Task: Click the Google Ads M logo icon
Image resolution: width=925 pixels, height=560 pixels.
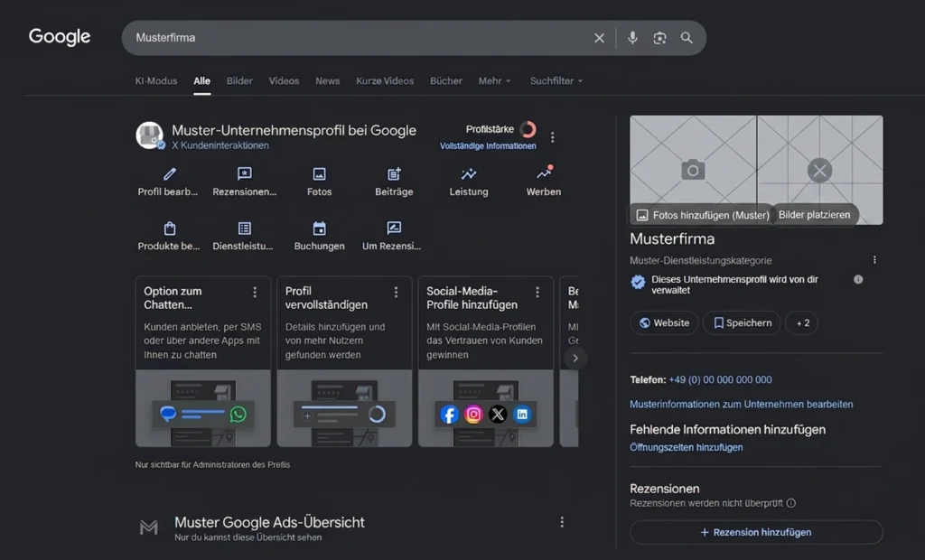Action: tap(149, 527)
